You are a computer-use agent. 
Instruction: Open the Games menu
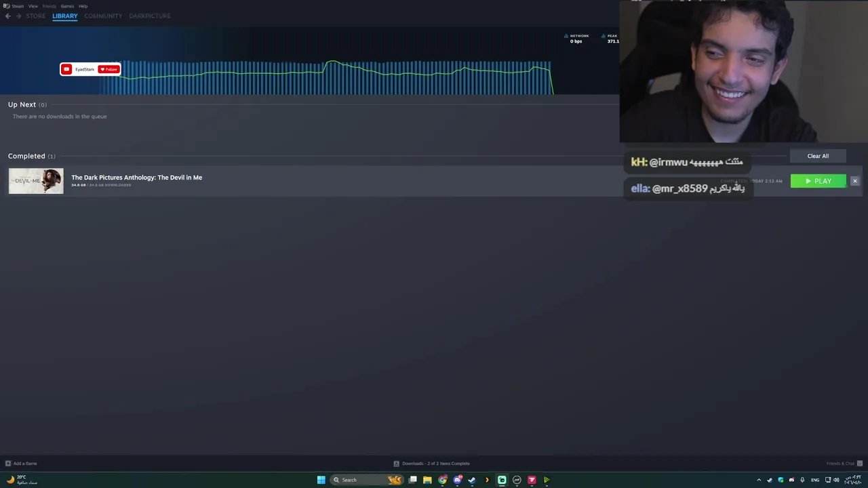tap(67, 6)
